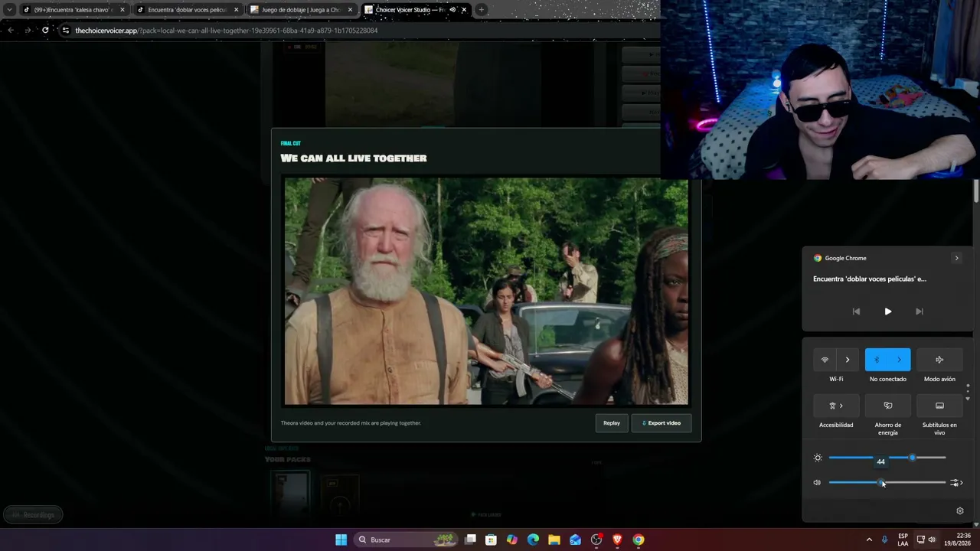Mute the Choicer Voicer Studio tab audio
Viewport: 980px width, 551px height.
click(452, 10)
